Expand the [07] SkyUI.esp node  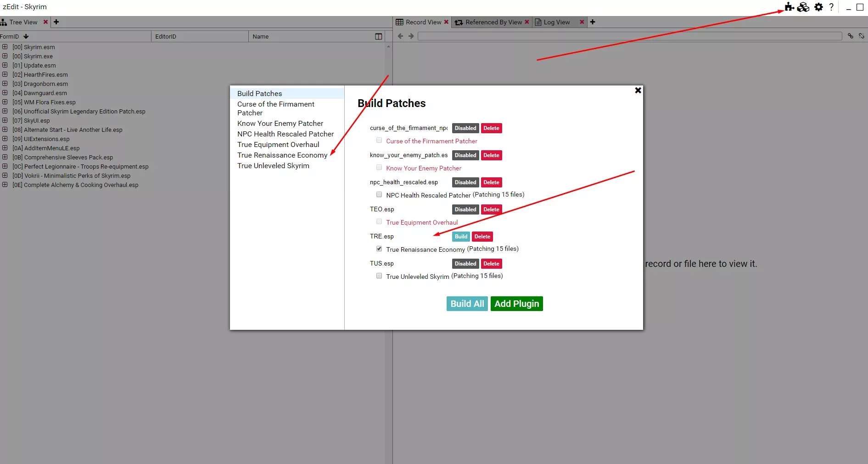[x=5, y=120]
